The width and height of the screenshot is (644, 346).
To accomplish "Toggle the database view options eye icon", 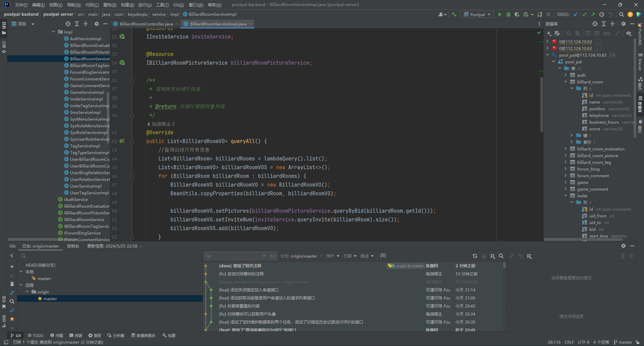I will coord(628,33).
